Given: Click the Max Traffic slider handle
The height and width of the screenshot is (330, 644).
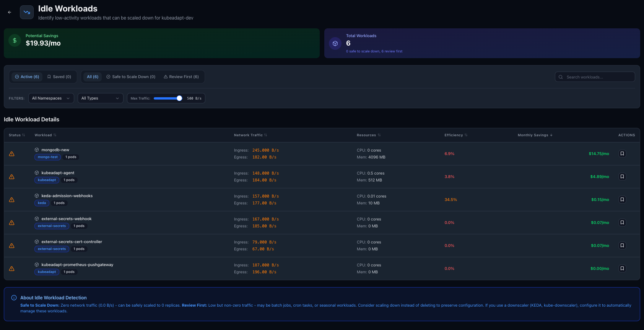Looking at the screenshot, I should pyautogui.click(x=179, y=98).
